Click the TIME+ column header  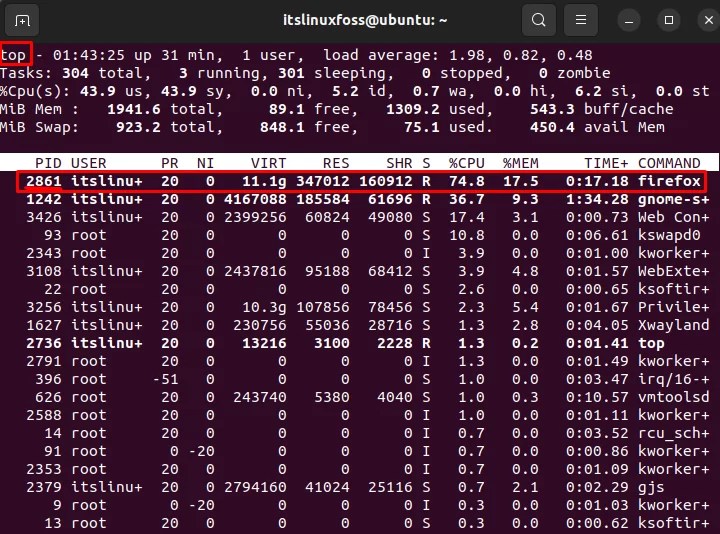(x=606, y=163)
